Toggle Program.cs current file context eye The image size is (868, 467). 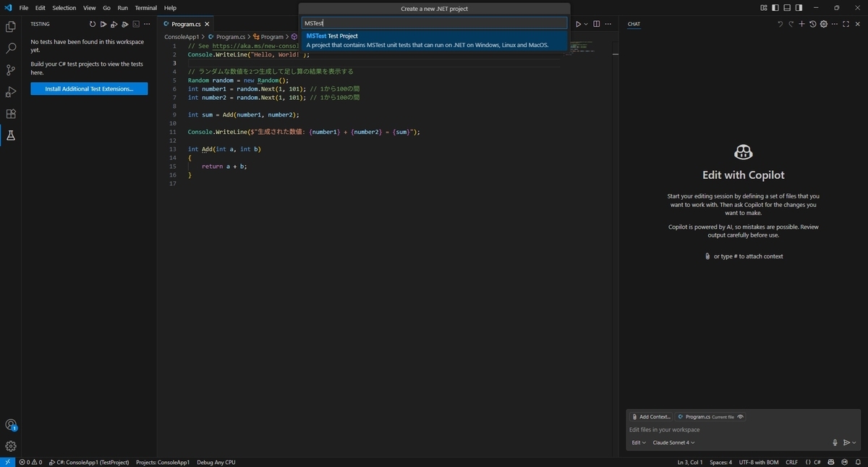click(741, 417)
